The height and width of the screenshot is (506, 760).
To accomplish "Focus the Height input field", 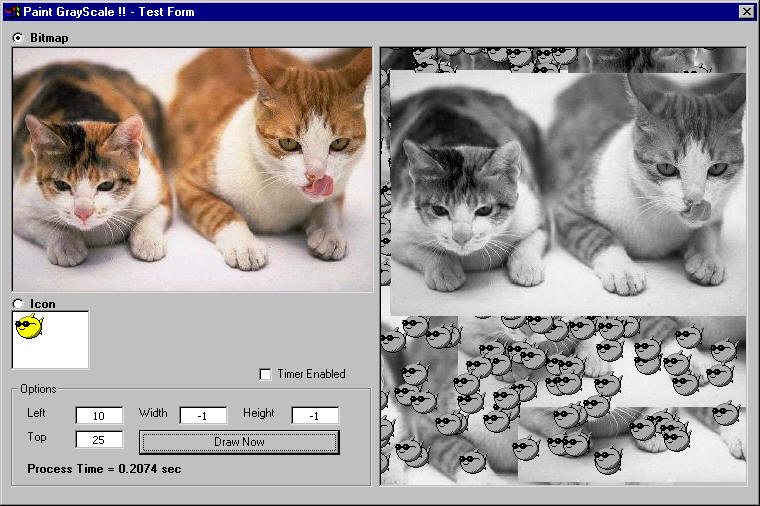I will (315, 415).
